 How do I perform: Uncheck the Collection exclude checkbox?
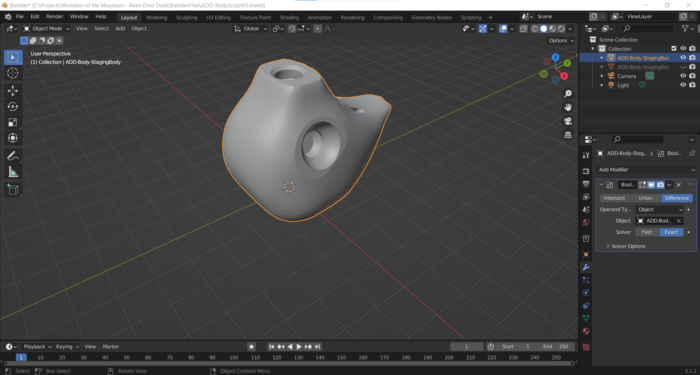(x=674, y=49)
